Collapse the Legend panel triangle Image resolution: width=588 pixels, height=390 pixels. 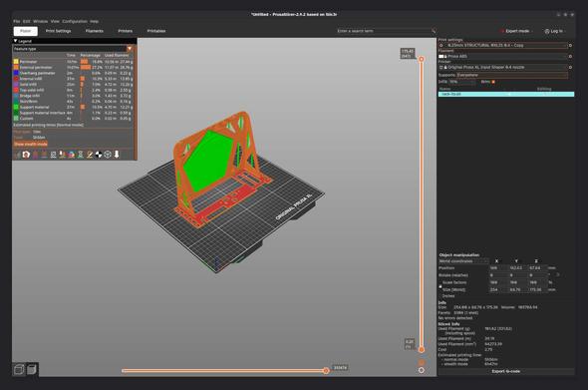[15, 41]
